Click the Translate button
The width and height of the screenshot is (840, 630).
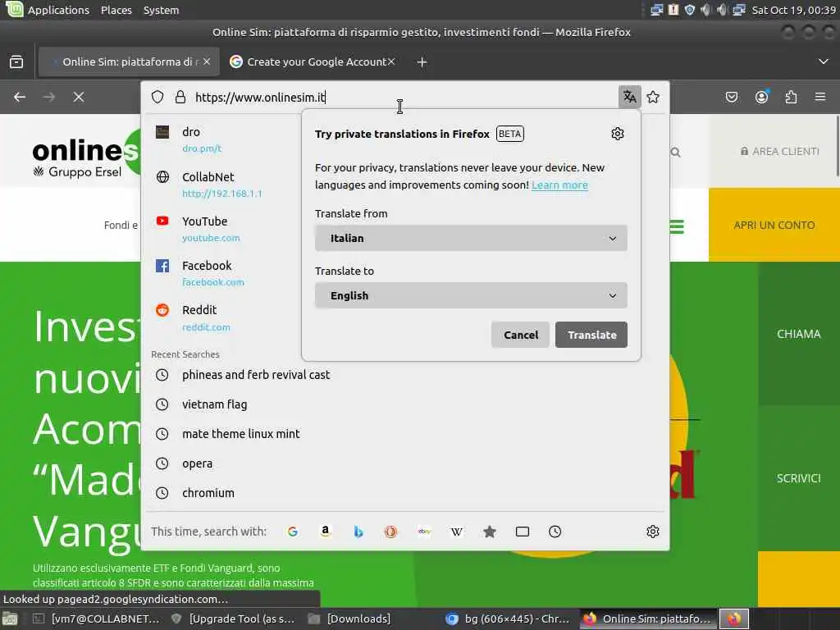591,335
